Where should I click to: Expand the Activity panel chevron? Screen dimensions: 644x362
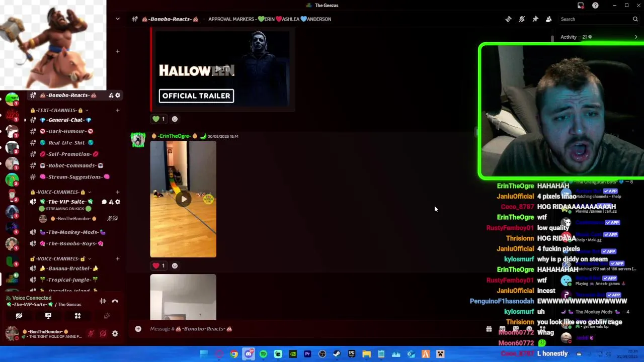coord(636,37)
